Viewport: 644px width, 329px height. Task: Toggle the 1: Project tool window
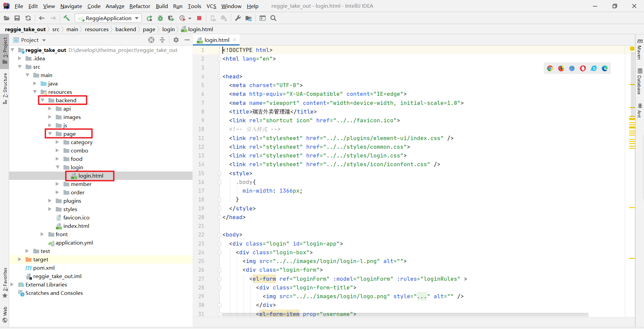(5, 51)
